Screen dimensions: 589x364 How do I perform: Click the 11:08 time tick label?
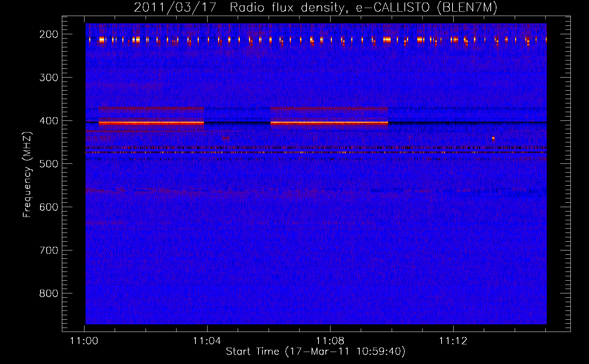330,341
